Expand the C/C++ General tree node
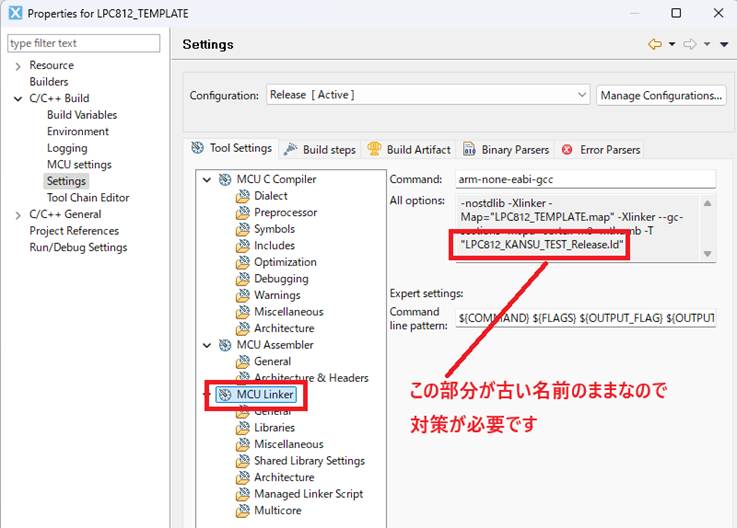 (x=18, y=214)
